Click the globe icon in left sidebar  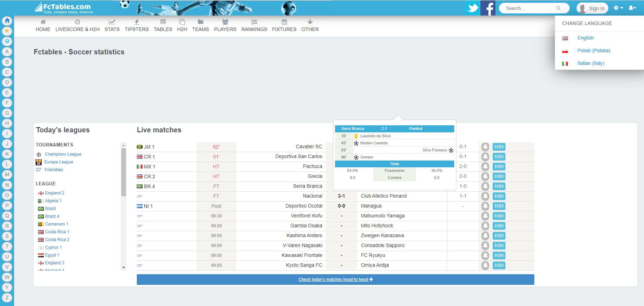coord(7,41)
